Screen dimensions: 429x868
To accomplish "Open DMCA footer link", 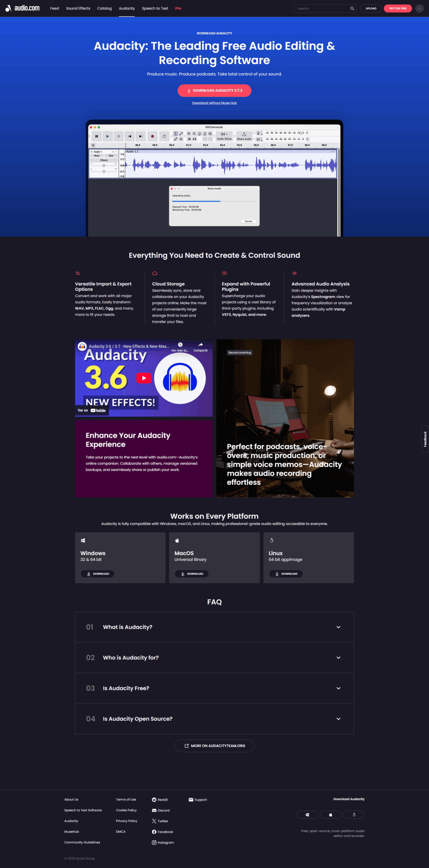I will coord(120,831).
